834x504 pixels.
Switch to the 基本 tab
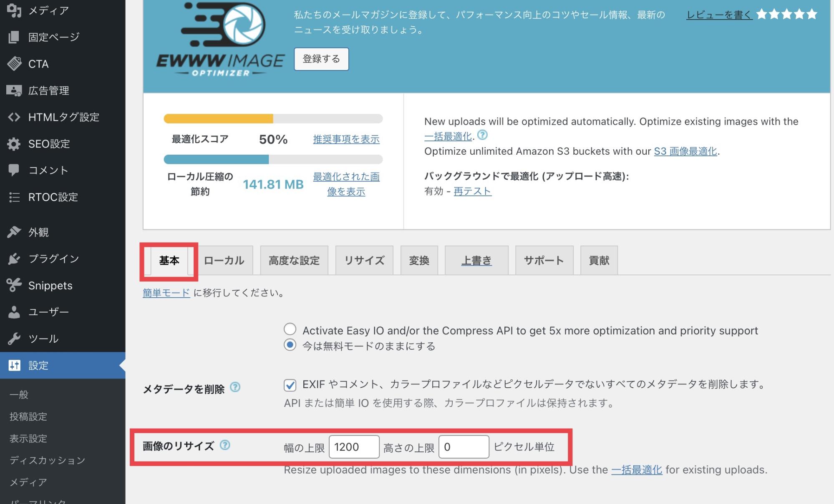point(169,261)
